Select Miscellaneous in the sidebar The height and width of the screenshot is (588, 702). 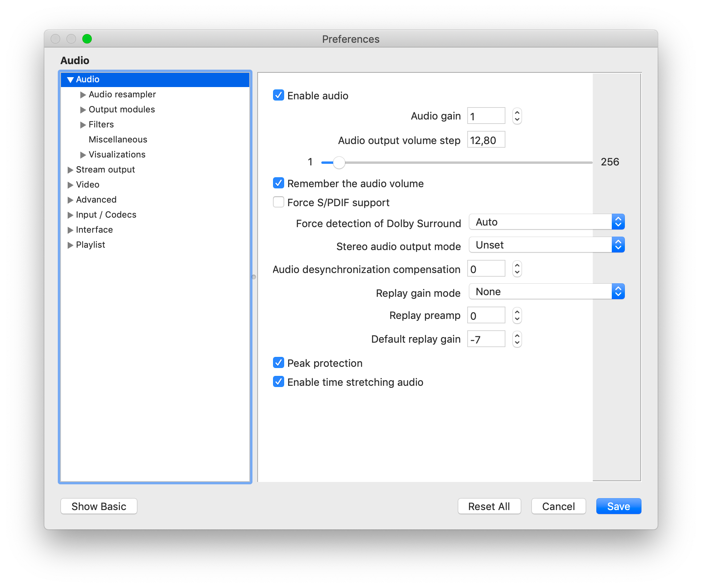pyautogui.click(x=118, y=140)
